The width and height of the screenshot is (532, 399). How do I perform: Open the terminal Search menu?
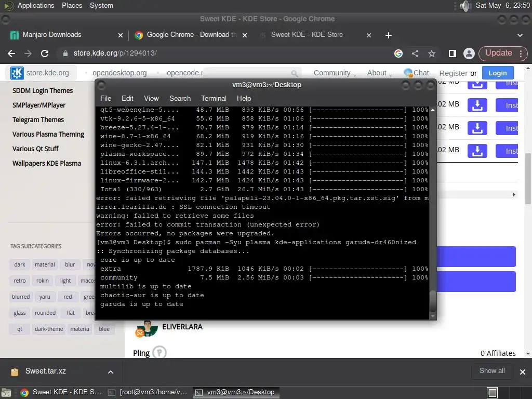(x=180, y=98)
